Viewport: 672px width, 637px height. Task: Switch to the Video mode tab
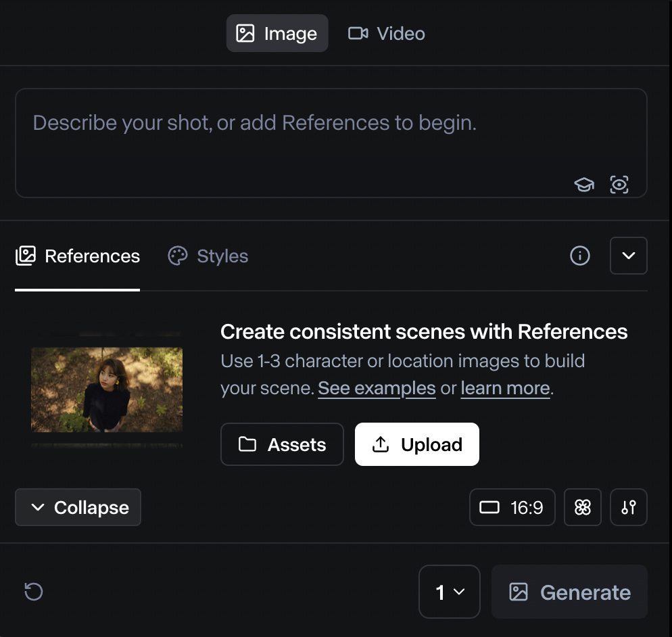[x=386, y=33]
